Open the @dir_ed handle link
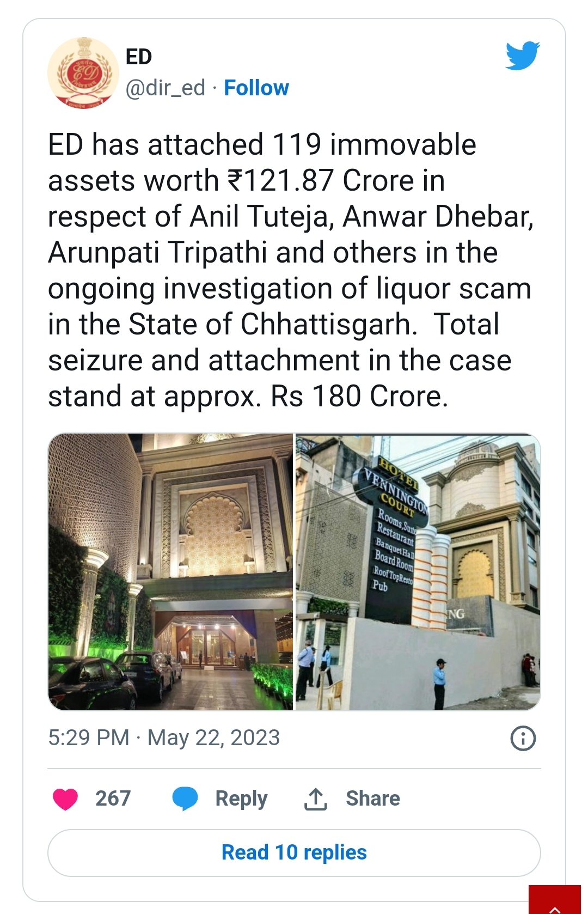 pyautogui.click(x=166, y=88)
